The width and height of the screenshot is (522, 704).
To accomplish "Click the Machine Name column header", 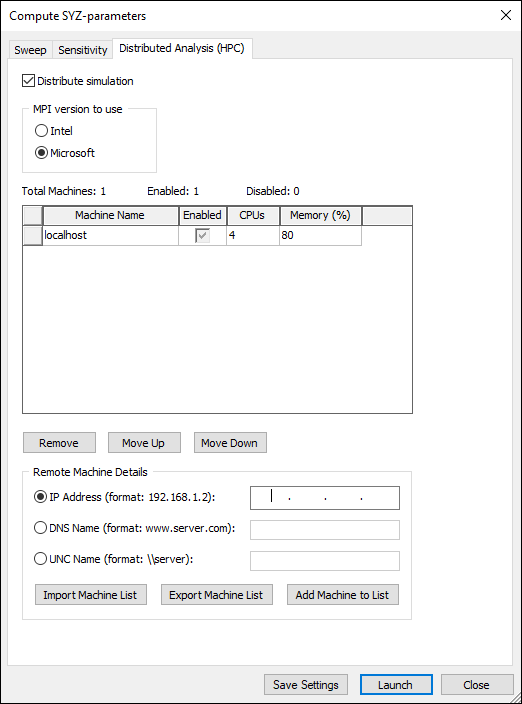I will click(x=110, y=215).
